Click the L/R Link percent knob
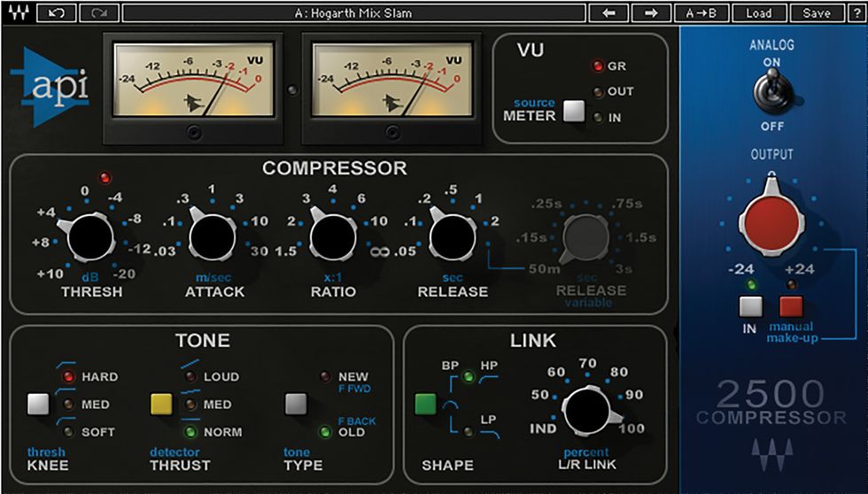 click(586, 411)
